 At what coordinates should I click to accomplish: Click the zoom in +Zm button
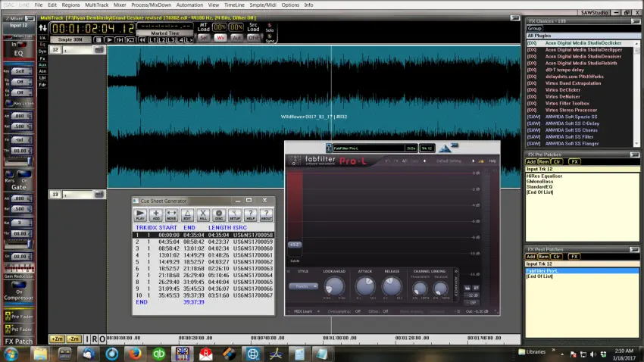coord(56,339)
